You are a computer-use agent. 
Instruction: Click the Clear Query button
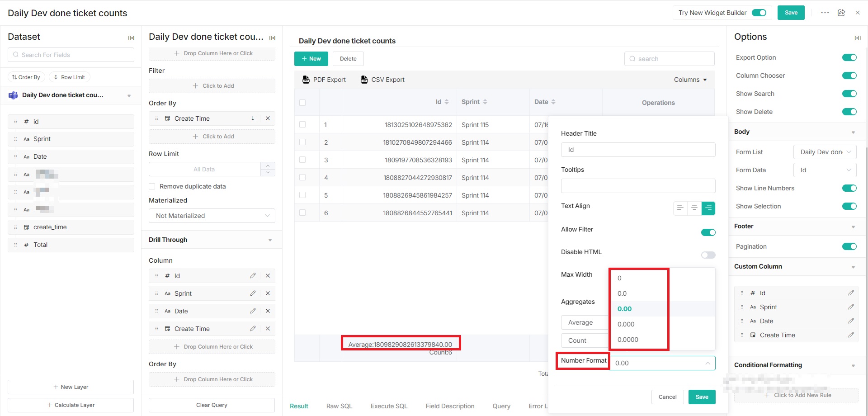coord(212,405)
